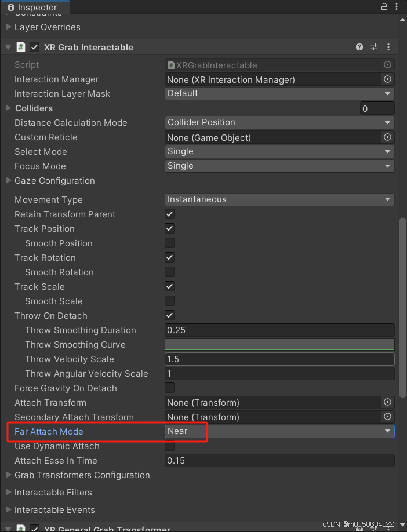Screen dimensions: 407x532
Task: Open the Movement Type dropdown
Action: 279,199
